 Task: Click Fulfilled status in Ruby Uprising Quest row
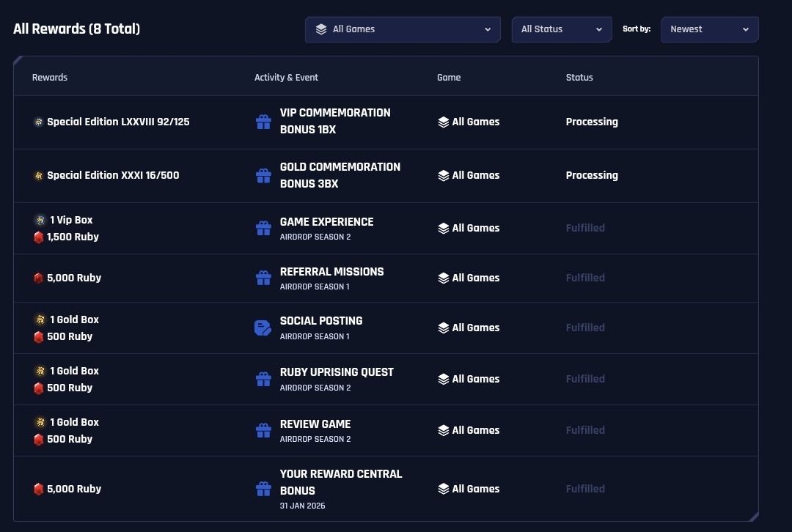point(585,379)
